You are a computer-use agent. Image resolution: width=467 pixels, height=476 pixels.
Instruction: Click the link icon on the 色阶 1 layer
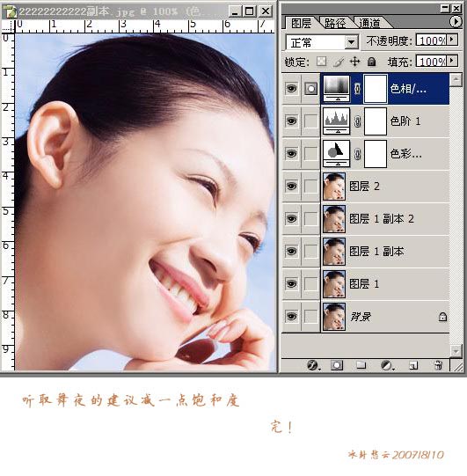pyautogui.click(x=357, y=121)
